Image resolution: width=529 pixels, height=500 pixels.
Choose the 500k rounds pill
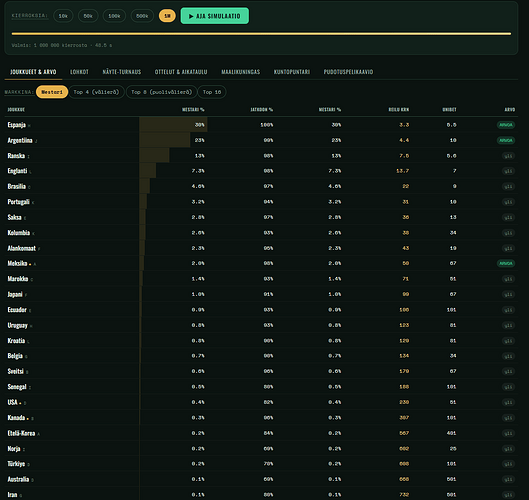point(142,16)
